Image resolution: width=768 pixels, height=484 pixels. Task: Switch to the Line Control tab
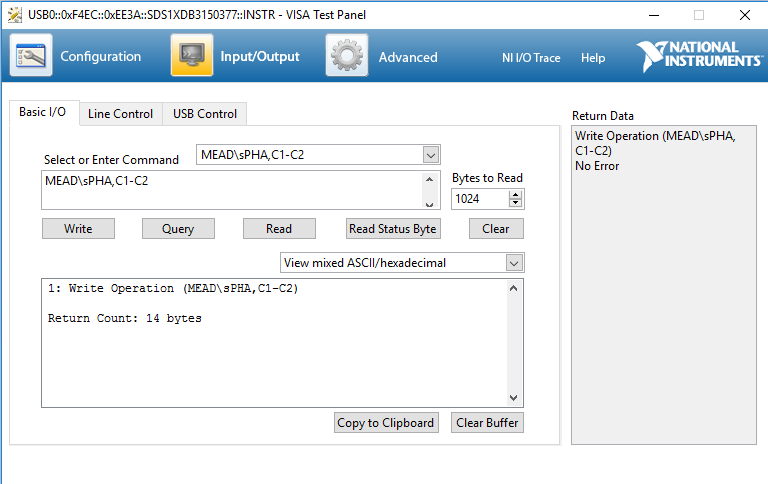pyautogui.click(x=120, y=114)
